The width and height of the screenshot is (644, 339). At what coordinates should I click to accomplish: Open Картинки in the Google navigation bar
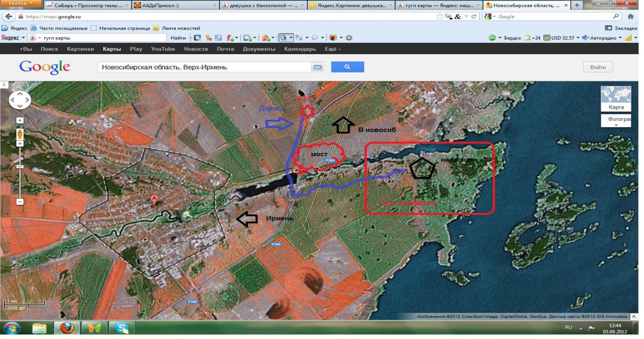(80, 49)
